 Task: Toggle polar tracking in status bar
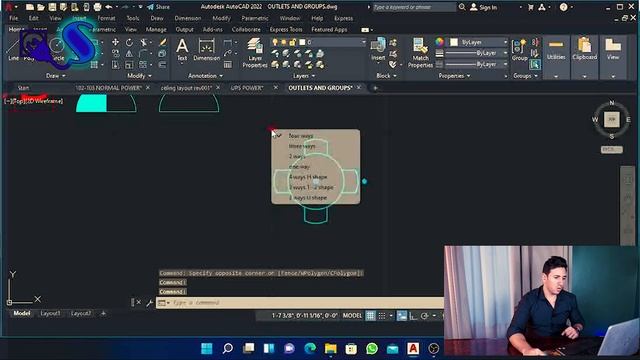424,316
